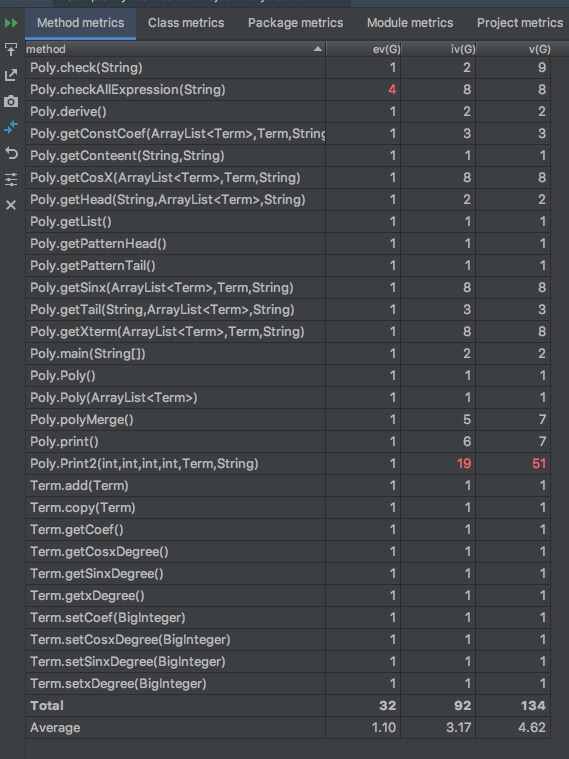Select the Term.add(Term) row

coord(288,486)
